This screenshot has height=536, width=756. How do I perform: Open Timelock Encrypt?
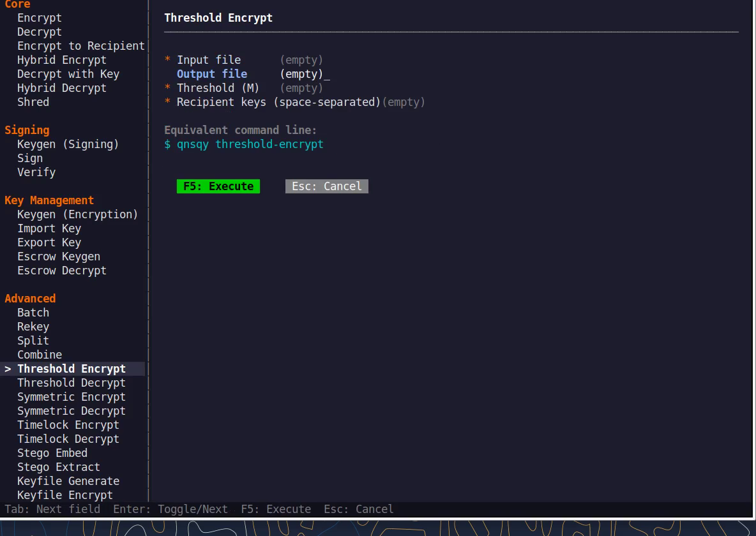[68, 425]
